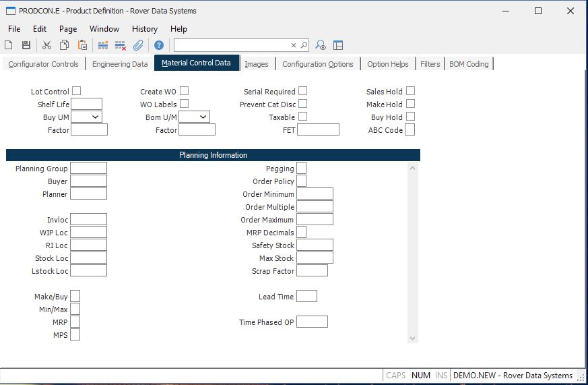Click the paperclip attachment icon

[138, 45]
